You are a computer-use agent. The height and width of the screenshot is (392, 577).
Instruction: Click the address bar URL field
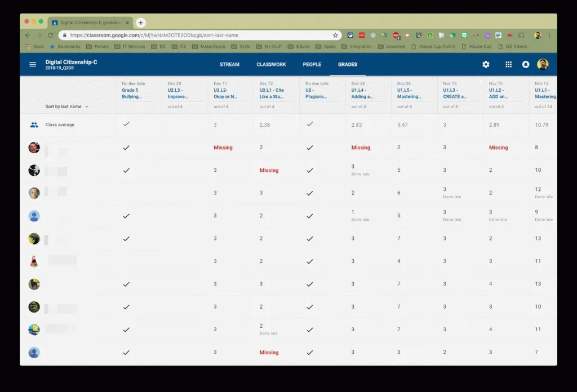click(x=197, y=35)
